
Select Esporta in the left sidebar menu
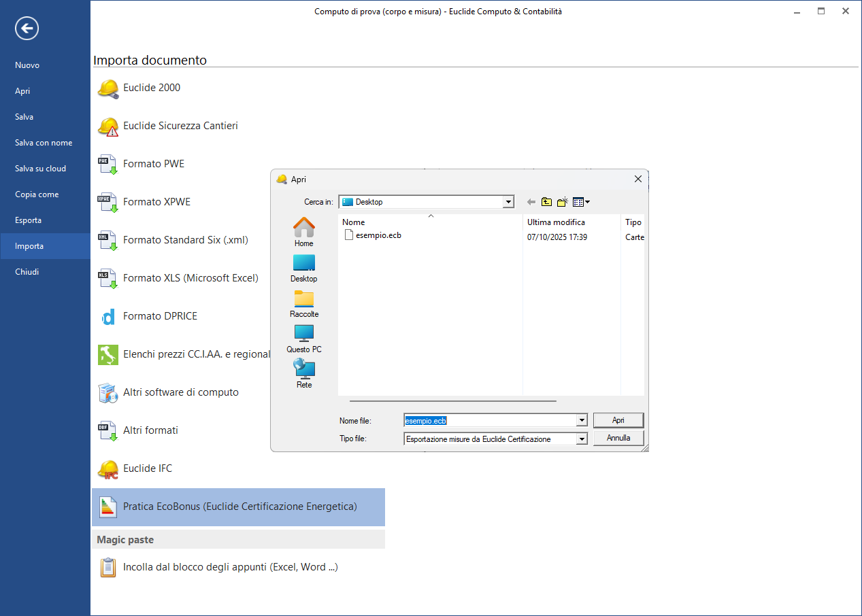pos(29,220)
